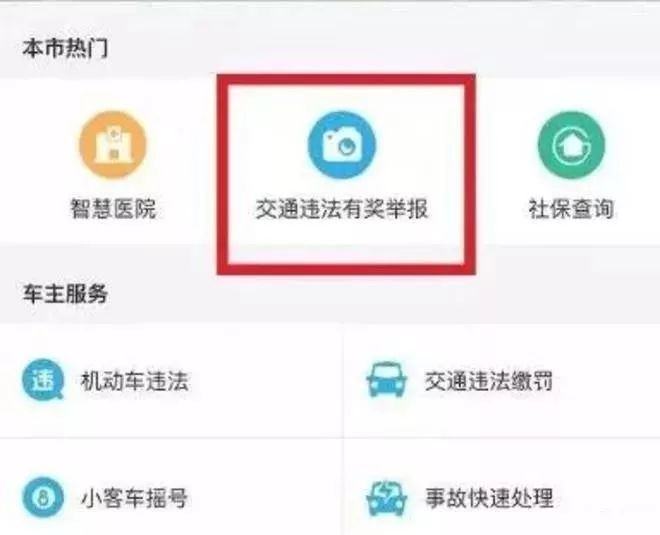Image resolution: width=660 pixels, height=535 pixels.
Task: Click the red highlight frame border
Action: [346, 80]
